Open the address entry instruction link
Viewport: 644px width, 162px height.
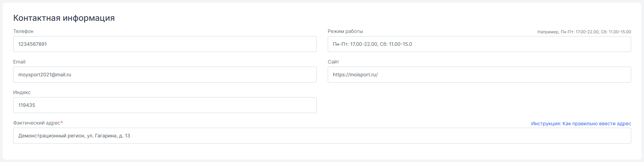coord(581,123)
